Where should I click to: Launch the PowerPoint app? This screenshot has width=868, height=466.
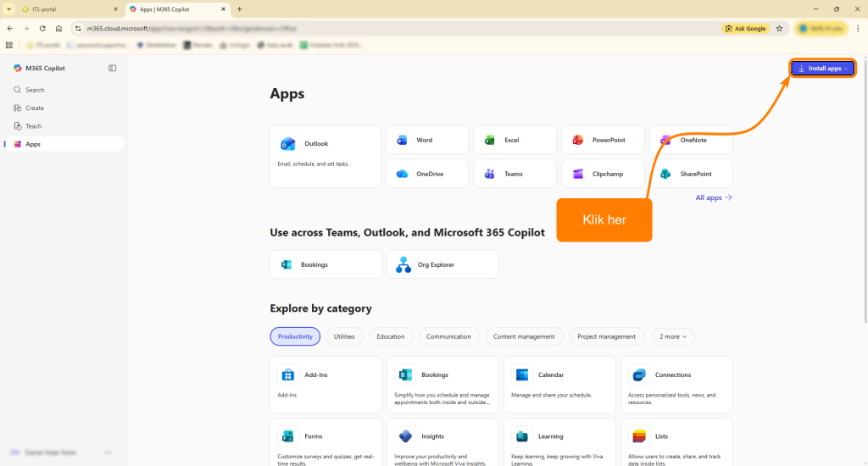(603, 140)
